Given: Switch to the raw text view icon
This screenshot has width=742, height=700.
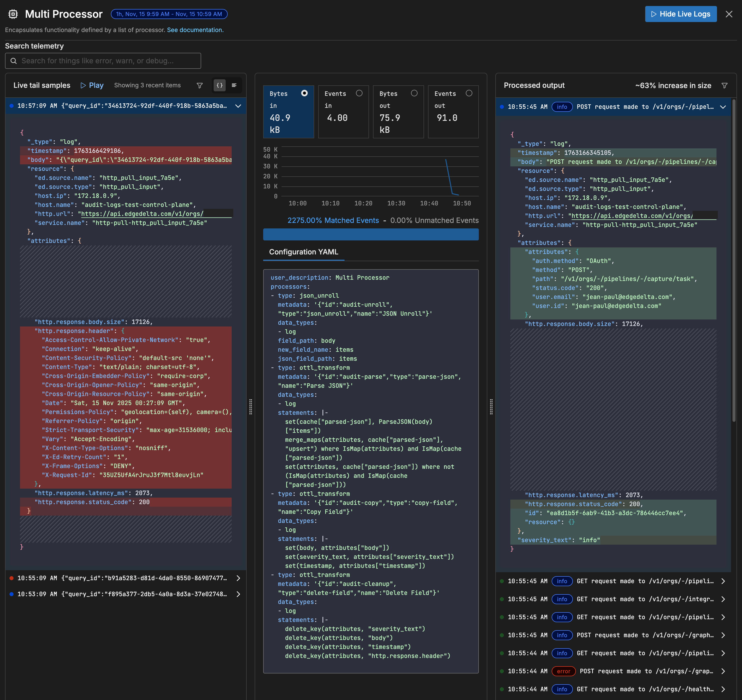Looking at the screenshot, I should click(234, 85).
